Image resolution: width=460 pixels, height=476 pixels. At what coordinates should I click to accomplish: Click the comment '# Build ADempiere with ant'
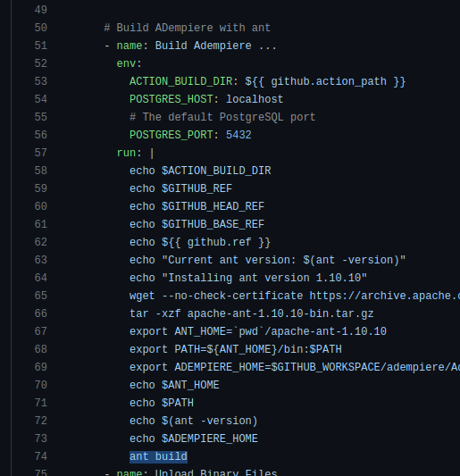pos(187,28)
